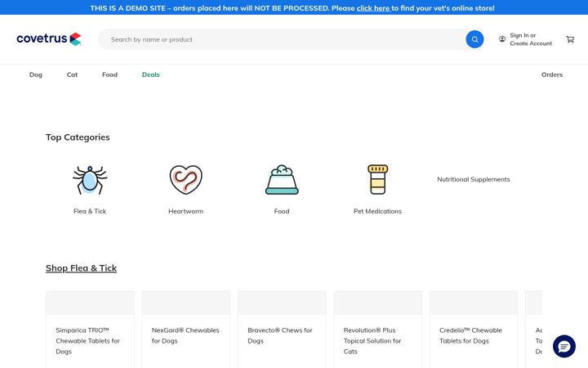Viewport: 588px width, 368px height.
Task: Select the Pet Medications bottle icon
Action: tap(377, 179)
